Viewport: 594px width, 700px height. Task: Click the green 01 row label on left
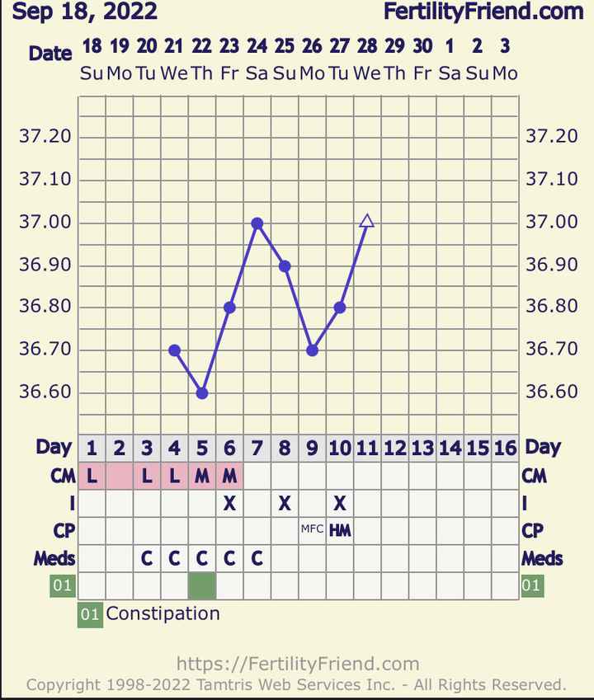(63, 585)
